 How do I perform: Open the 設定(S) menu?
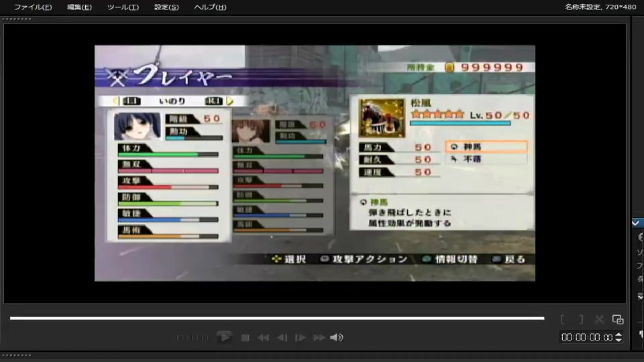166,7
